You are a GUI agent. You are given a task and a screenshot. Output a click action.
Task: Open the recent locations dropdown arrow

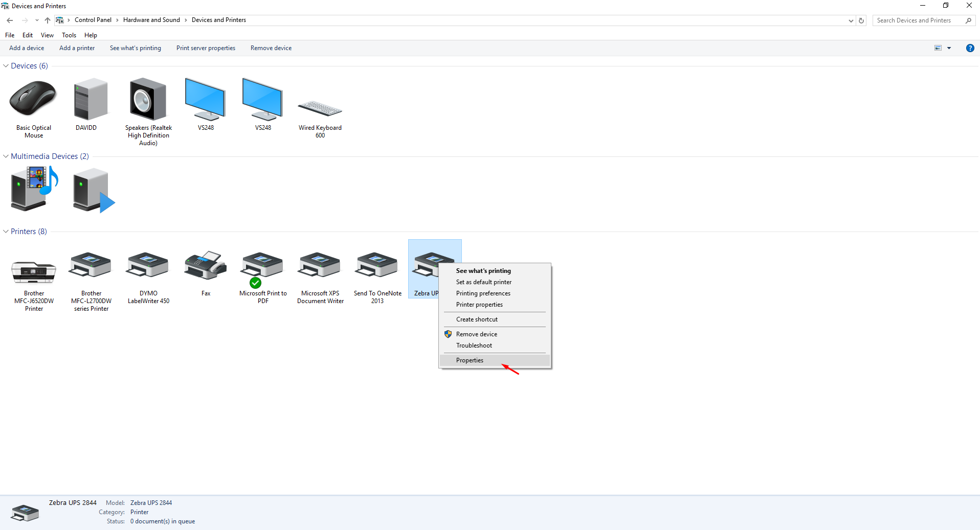tap(37, 20)
